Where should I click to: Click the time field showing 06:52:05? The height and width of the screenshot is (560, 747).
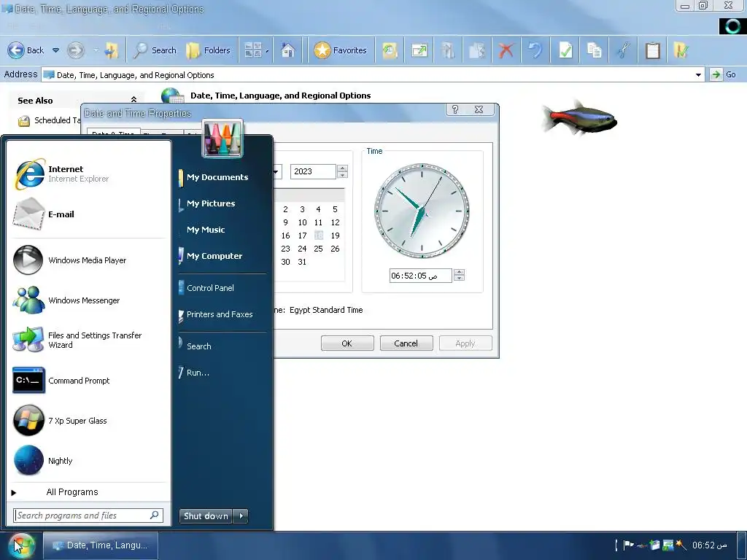(420, 276)
